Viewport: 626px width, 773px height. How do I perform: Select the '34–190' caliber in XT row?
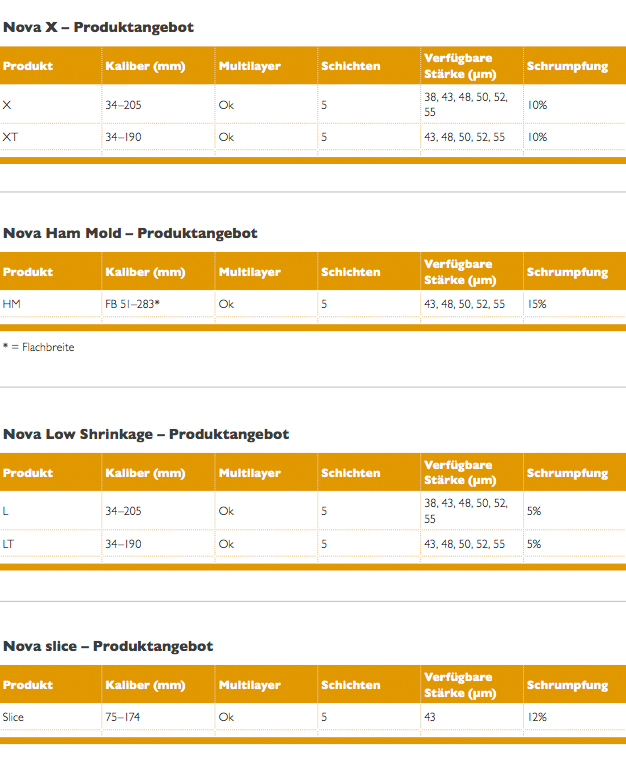coord(123,137)
